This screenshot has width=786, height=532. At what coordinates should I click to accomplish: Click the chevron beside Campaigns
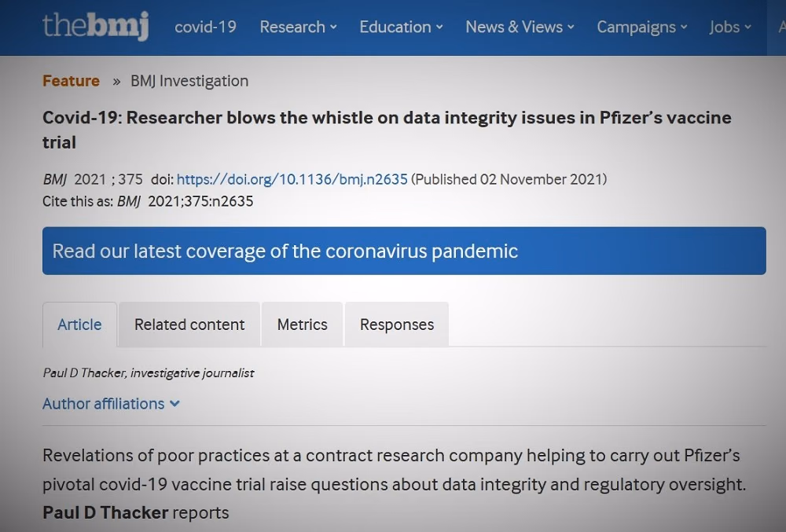point(684,28)
